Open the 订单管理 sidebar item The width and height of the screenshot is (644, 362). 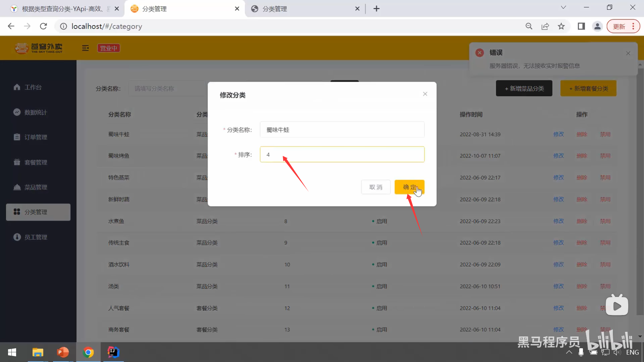tap(35, 137)
